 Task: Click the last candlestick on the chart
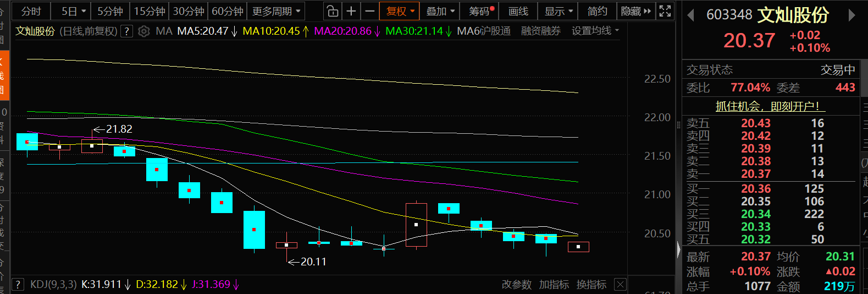578,247
